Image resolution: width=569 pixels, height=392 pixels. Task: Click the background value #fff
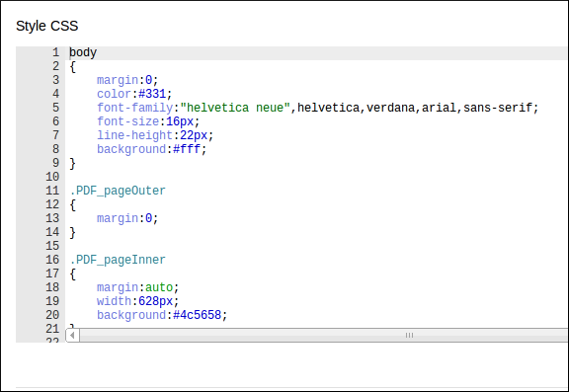[187, 149]
